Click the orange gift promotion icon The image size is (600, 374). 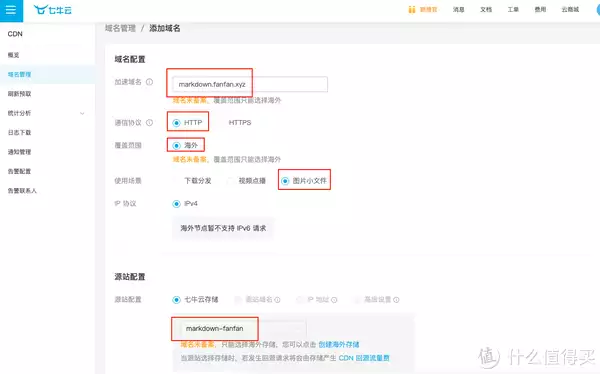[412, 10]
